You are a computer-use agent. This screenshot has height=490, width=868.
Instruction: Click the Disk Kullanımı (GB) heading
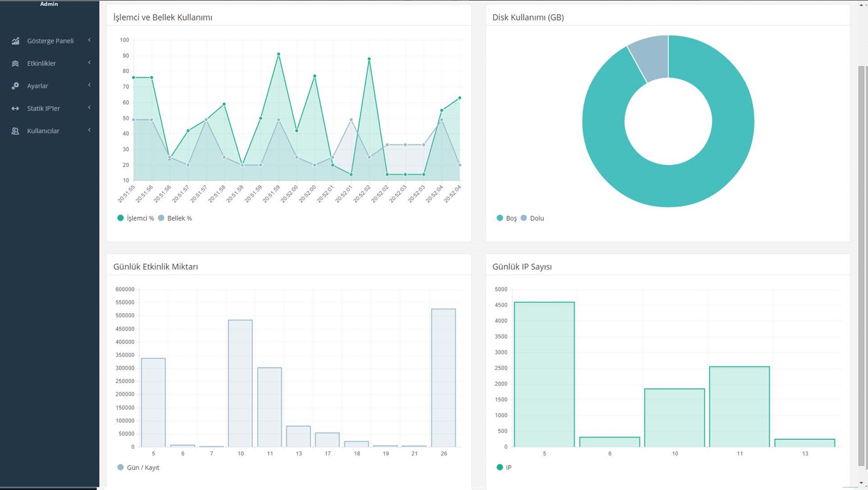(528, 17)
